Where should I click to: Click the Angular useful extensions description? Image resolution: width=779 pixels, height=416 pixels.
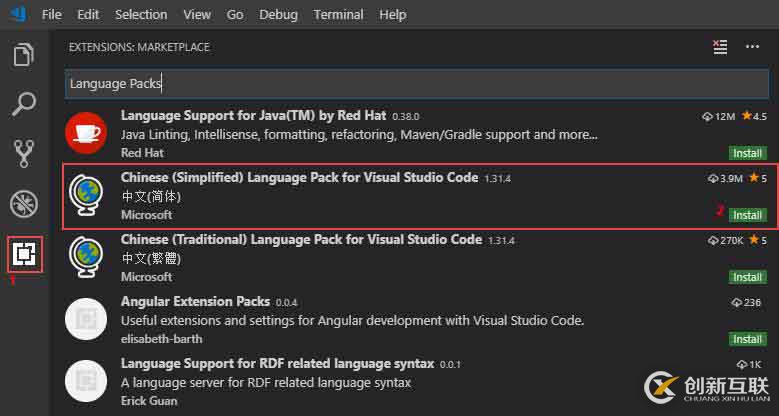pos(352,321)
